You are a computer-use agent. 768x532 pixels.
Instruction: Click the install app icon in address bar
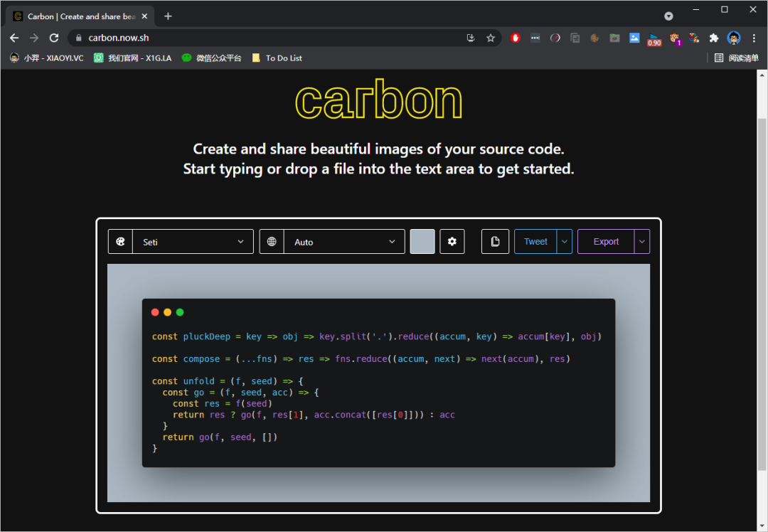[471, 38]
